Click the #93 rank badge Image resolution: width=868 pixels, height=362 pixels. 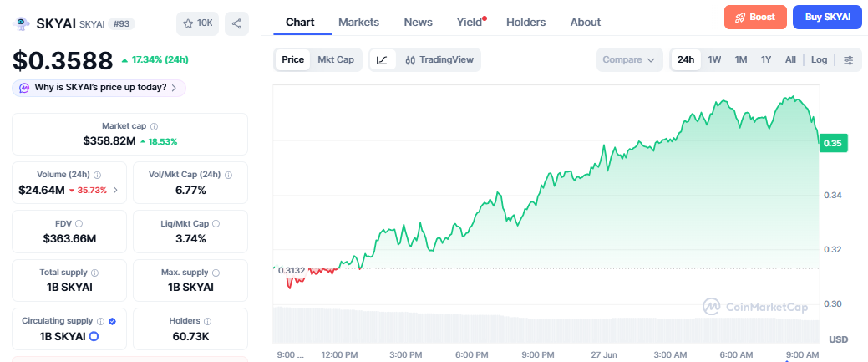click(x=120, y=24)
